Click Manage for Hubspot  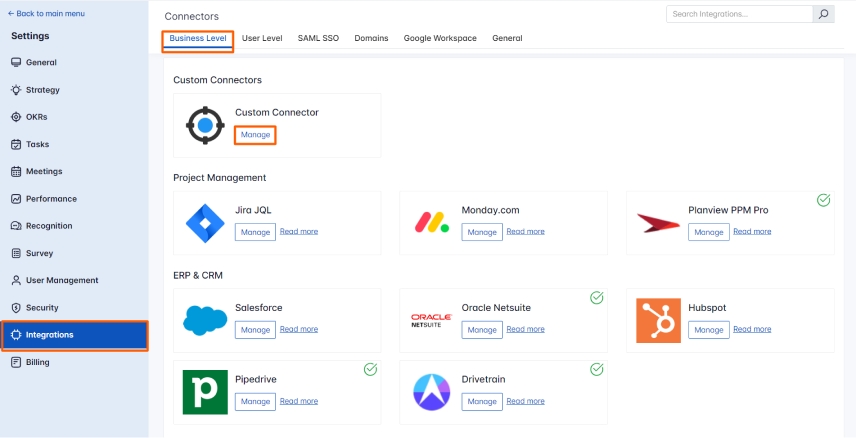[x=709, y=330]
